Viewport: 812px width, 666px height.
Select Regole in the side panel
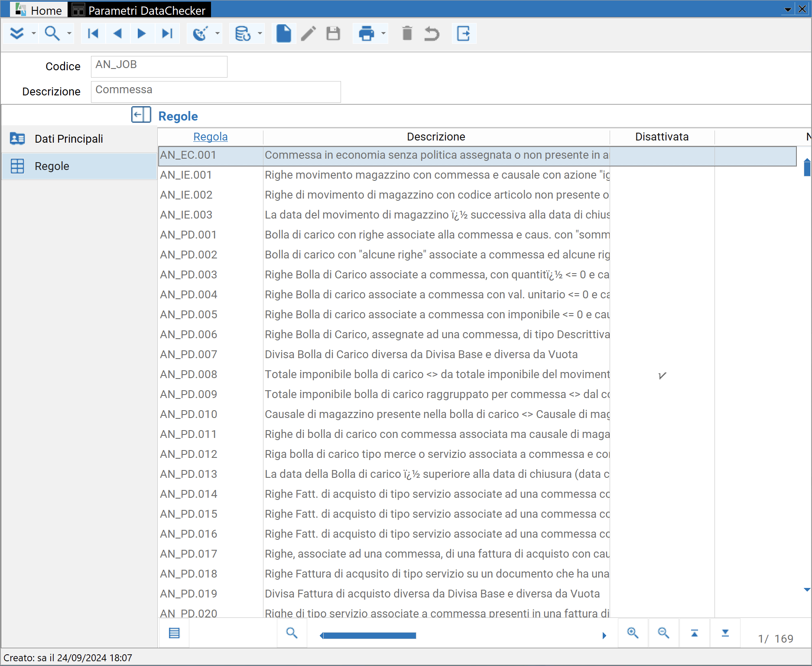pos(79,166)
